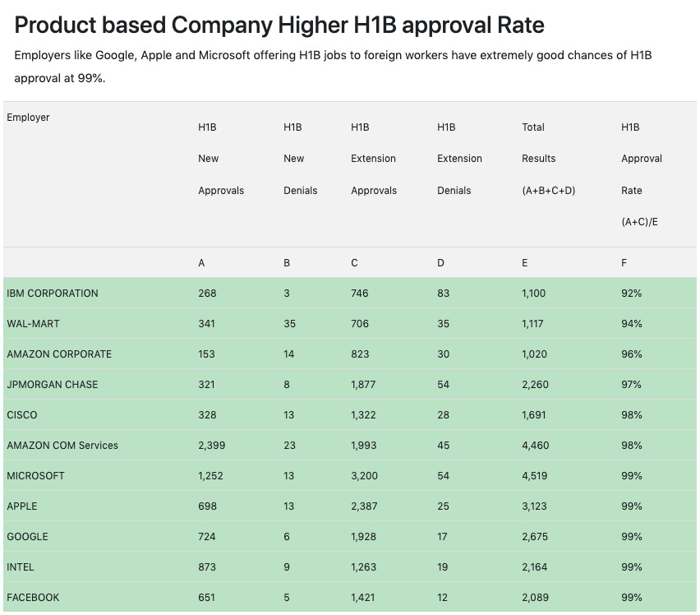The width and height of the screenshot is (700, 615).
Task: Select the "MICROSOFT" employer name
Action: pos(35,476)
